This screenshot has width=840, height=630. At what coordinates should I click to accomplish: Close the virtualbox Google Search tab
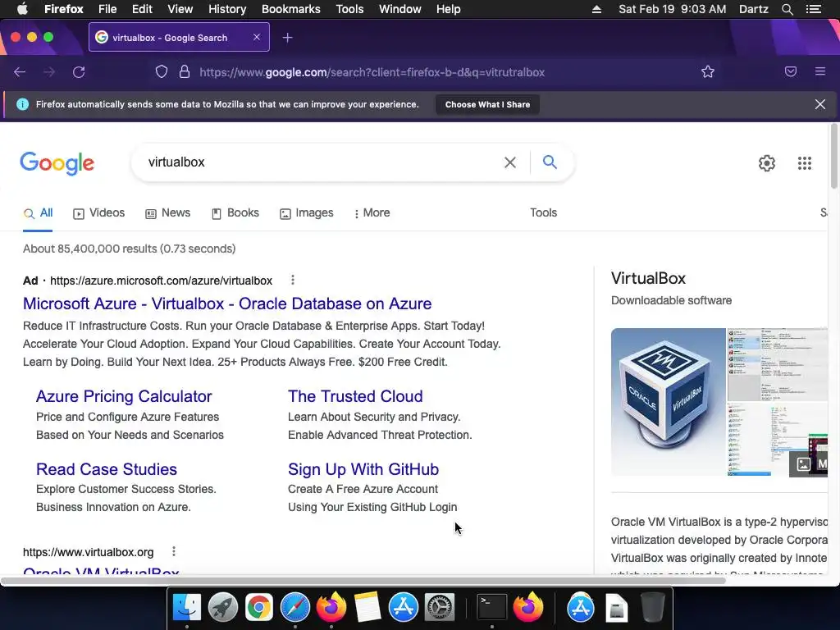click(x=257, y=37)
